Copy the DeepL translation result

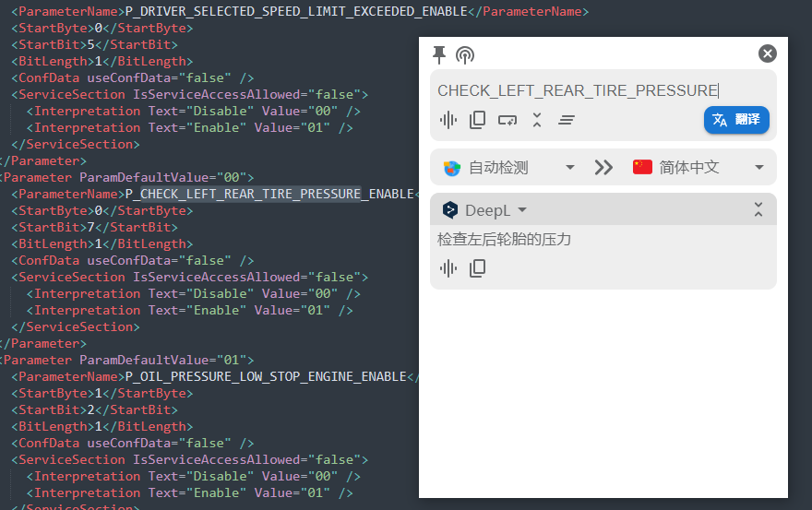(x=477, y=268)
